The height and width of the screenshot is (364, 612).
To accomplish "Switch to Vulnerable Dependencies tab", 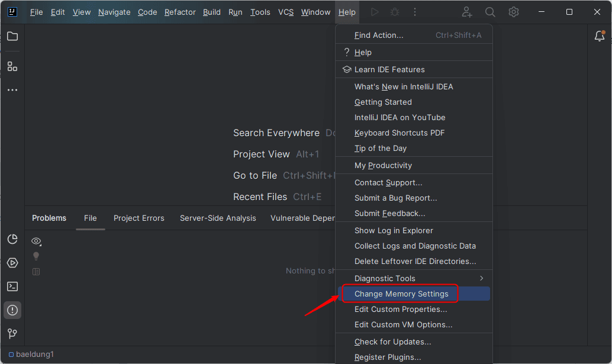I will (302, 218).
